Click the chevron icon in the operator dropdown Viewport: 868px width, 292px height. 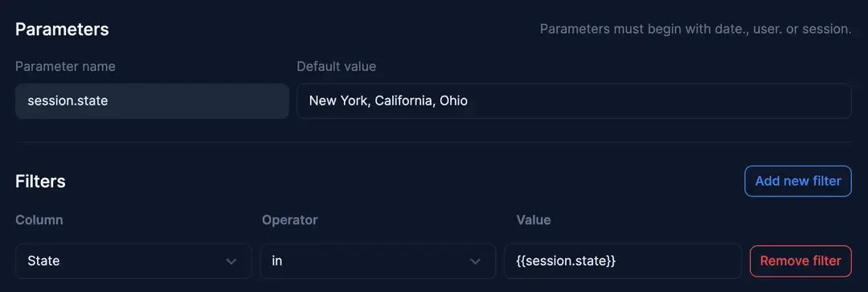(475, 261)
